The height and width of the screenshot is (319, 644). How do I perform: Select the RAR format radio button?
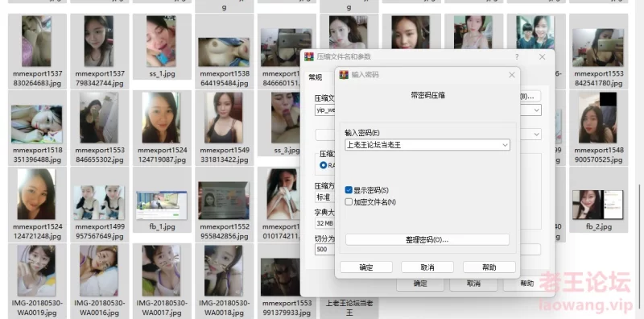(324, 165)
